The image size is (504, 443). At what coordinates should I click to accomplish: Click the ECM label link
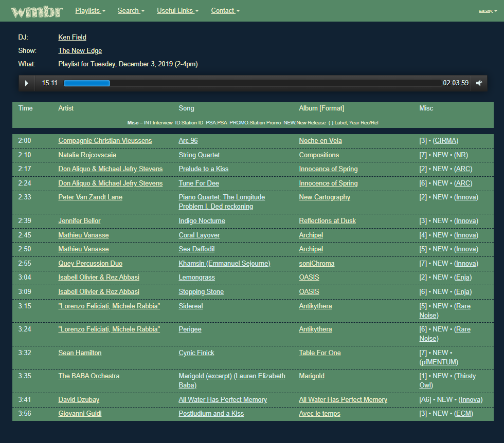pos(463,414)
